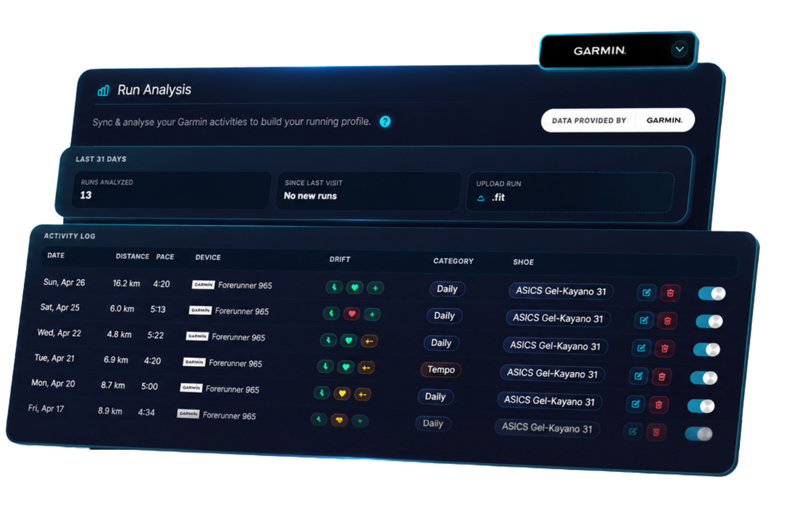Toggle the switch for the Fri, Apr 17 run

pyautogui.click(x=698, y=434)
